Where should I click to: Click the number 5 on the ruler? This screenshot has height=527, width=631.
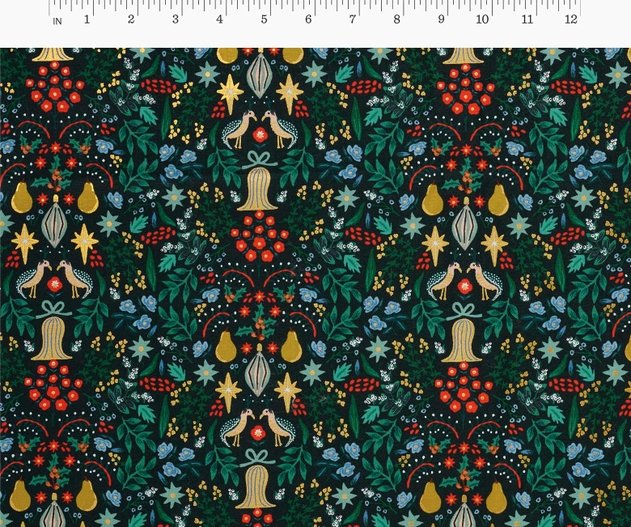click(264, 19)
